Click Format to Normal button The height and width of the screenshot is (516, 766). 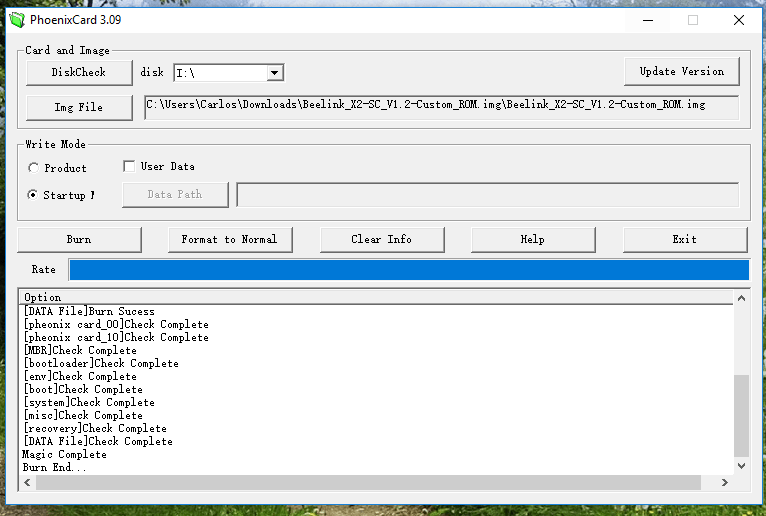coord(229,240)
